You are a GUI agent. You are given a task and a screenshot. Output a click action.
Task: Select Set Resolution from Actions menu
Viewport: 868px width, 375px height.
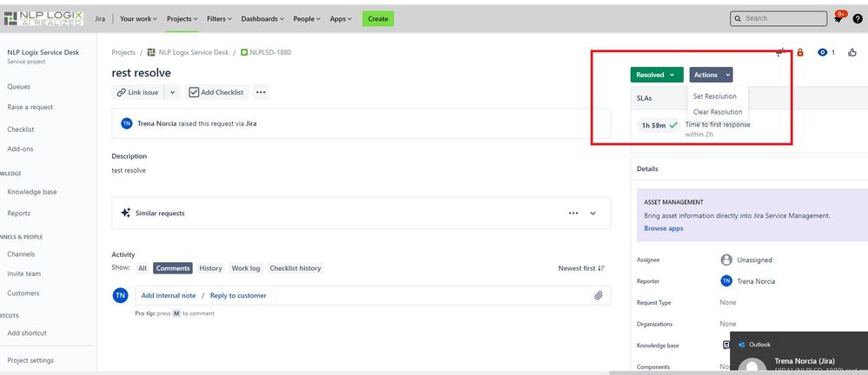point(715,96)
